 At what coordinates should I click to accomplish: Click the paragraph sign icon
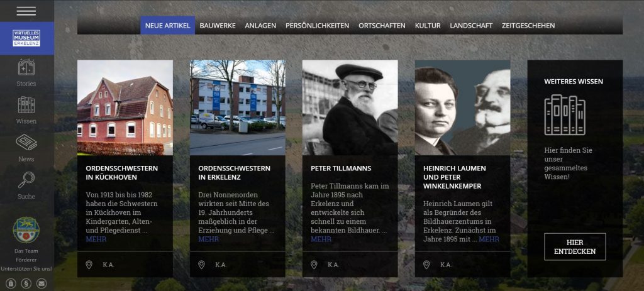pos(26,283)
